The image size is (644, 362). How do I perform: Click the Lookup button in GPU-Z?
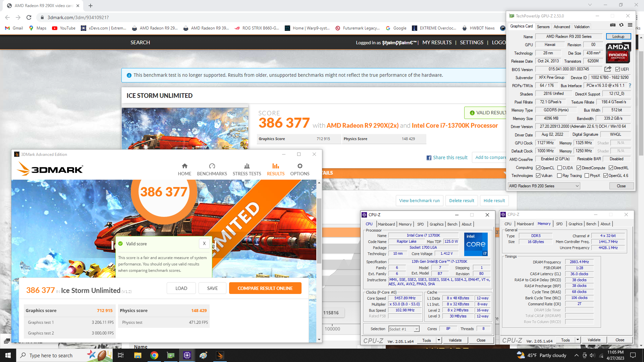618,37
